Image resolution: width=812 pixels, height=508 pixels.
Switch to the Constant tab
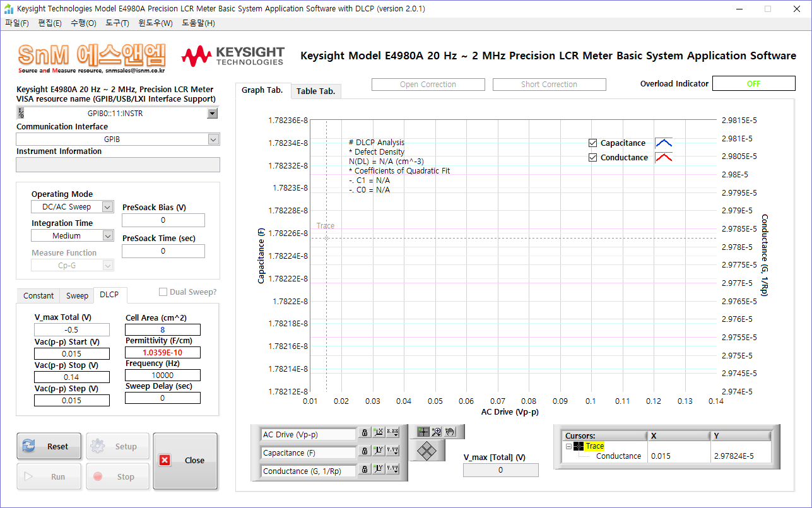tap(38, 296)
